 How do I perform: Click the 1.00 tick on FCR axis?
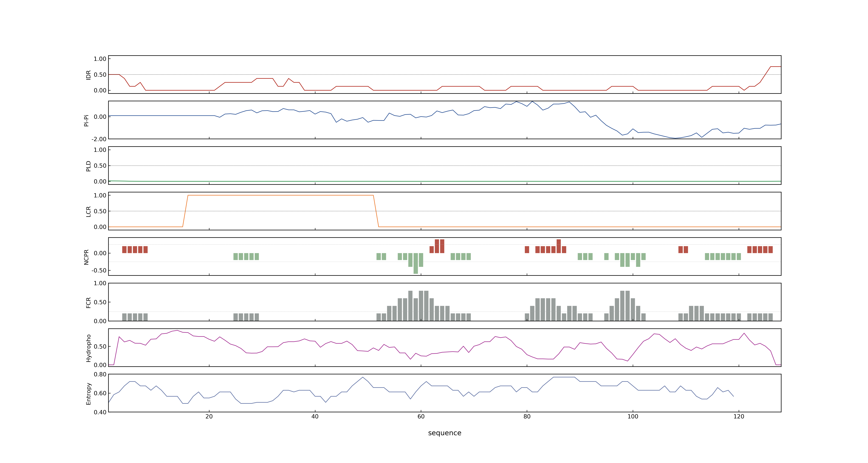point(100,283)
